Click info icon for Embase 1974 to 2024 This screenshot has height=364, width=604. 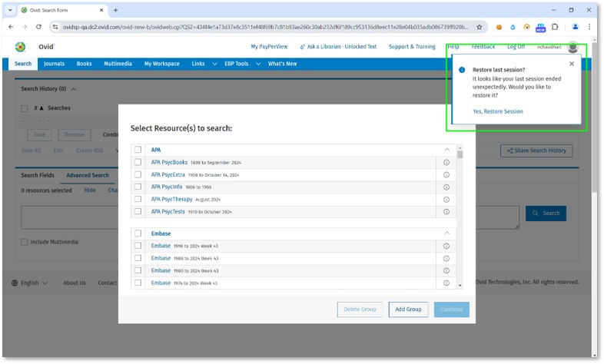446,283
